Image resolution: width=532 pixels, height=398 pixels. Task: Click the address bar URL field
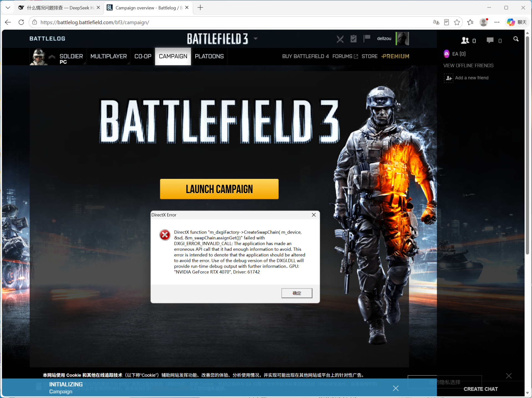coord(233,22)
